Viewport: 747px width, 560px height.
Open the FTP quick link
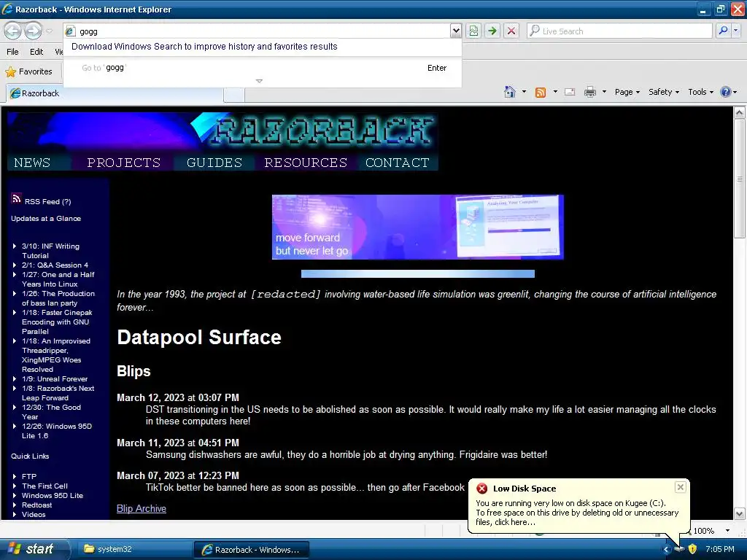(x=29, y=477)
